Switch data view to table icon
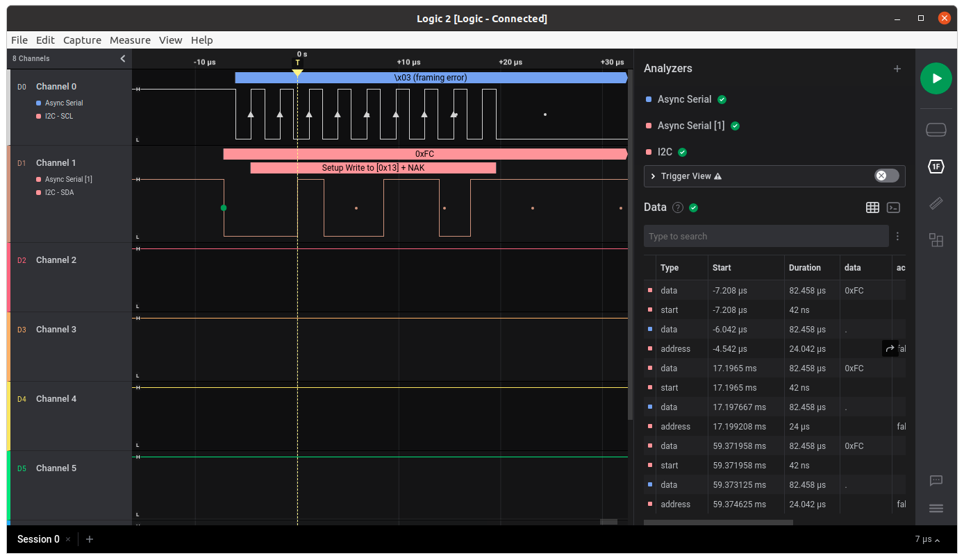 tap(872, 207)
